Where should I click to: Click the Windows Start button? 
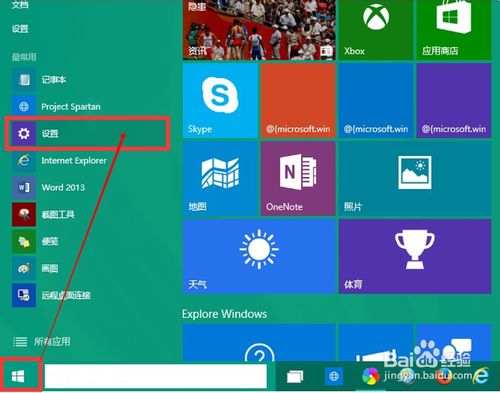coord(18,377)
